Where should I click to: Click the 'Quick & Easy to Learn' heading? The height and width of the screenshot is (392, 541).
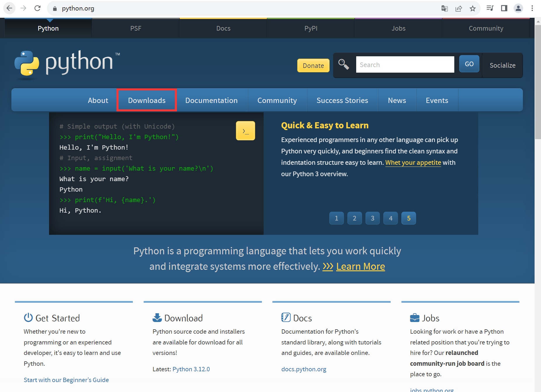[x=325, y=125]
